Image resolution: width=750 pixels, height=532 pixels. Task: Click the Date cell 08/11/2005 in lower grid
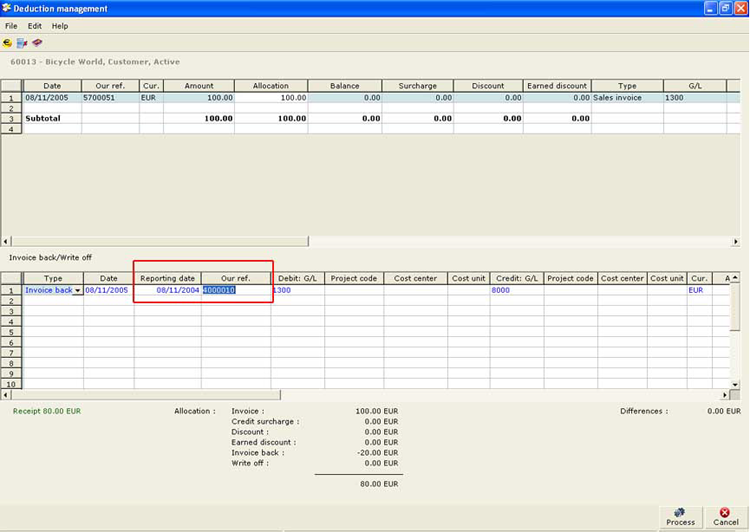click(108, 290)
